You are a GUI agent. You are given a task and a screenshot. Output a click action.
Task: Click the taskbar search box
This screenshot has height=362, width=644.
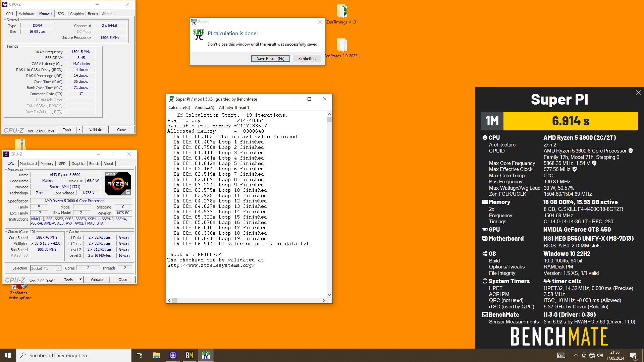[74, 355]
